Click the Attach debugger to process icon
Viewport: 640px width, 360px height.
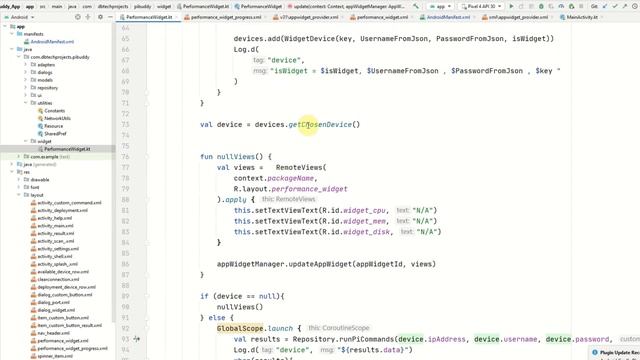[x=571, y=7]
